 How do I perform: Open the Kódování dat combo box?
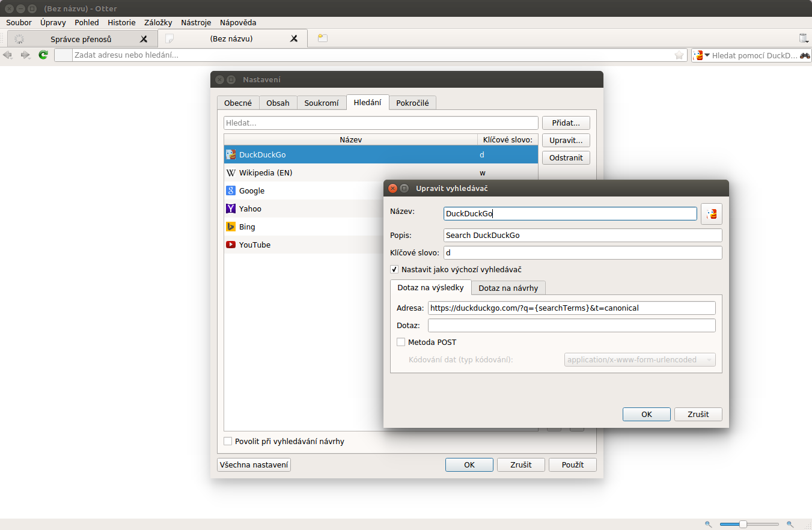(640, 360)
